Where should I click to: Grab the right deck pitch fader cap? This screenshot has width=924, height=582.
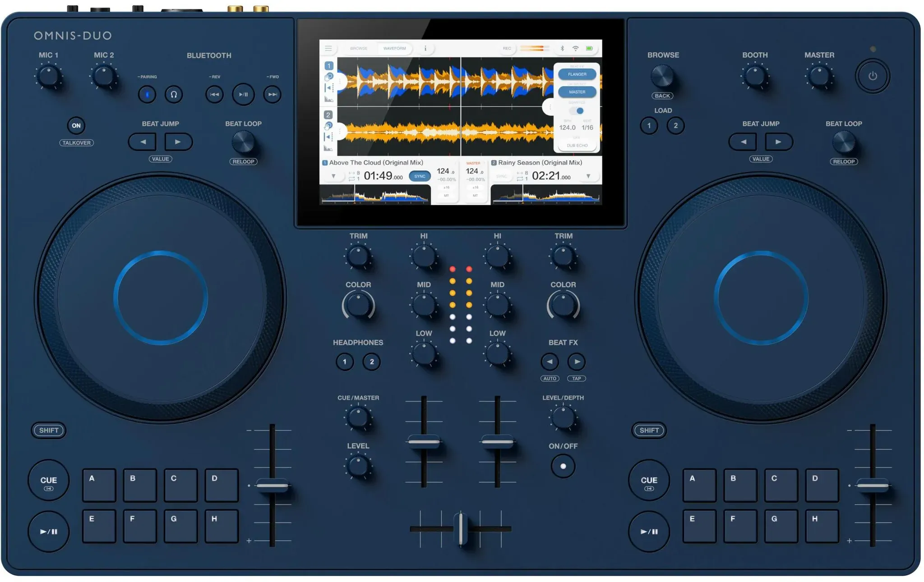point(873,486)
